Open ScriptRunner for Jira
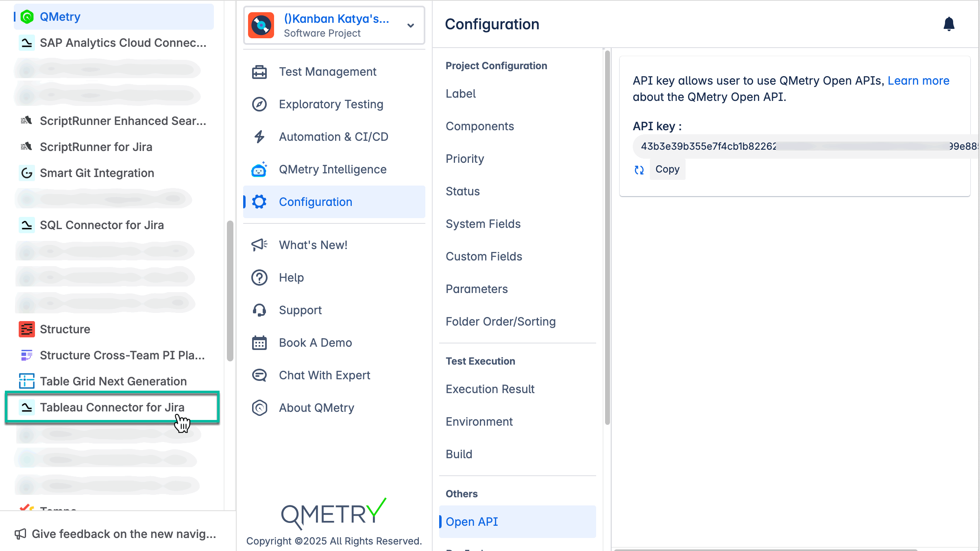The height and width of the screenshot is (551, 980). coord(96,146)
